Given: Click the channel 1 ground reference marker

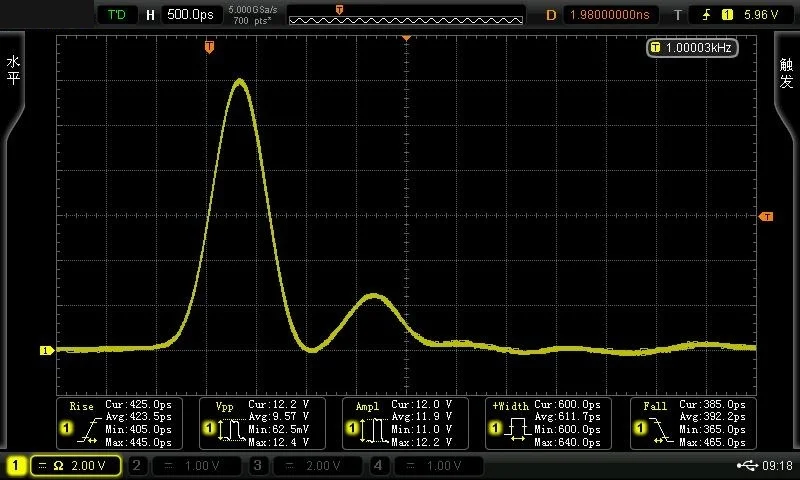Looking at the screenshot, I should click(x=46, y=350).
